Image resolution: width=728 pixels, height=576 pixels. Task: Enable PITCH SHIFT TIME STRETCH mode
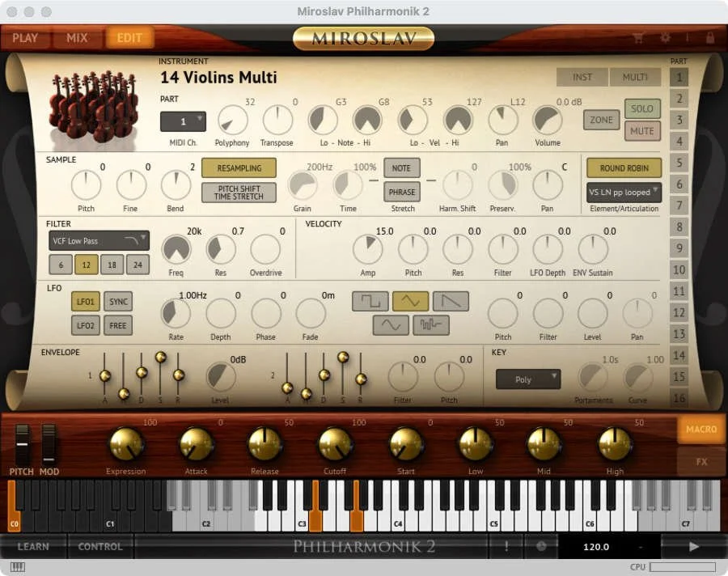pyautogui.click(x=239, y=193)
